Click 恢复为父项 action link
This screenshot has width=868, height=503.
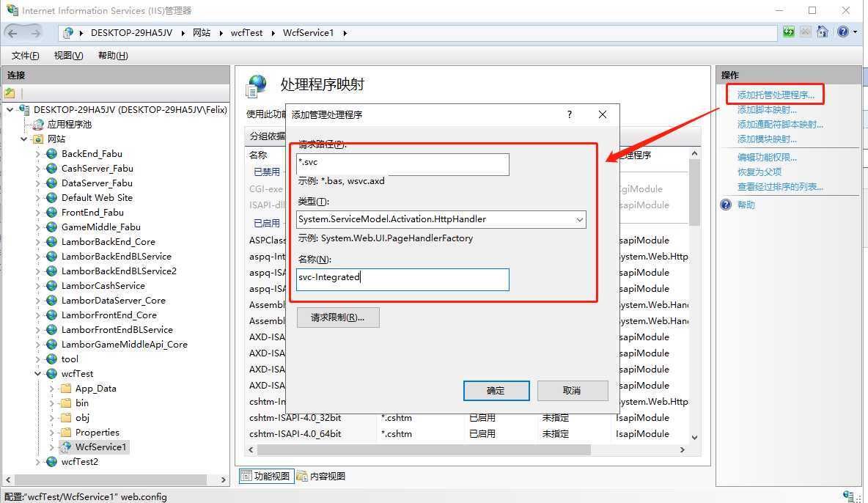[x=759, y=172]
